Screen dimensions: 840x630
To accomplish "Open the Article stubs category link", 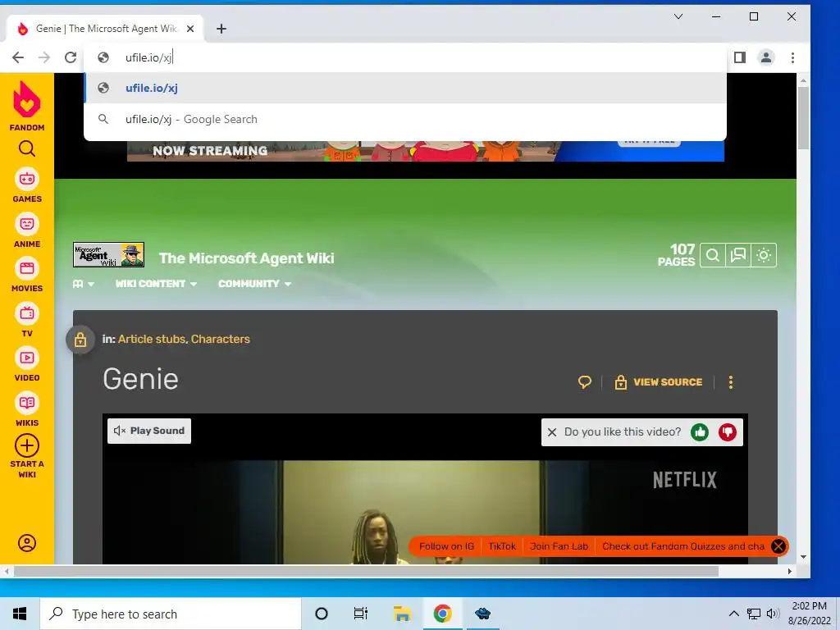I will pos(152,339).
